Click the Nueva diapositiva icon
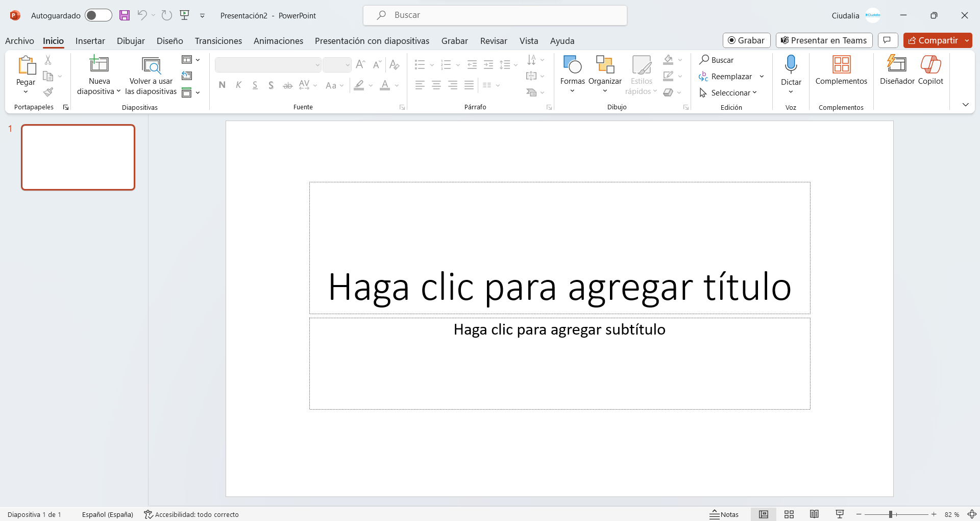Screen dimensions: 980x521 pyautogui.click(x=99, y=65)
